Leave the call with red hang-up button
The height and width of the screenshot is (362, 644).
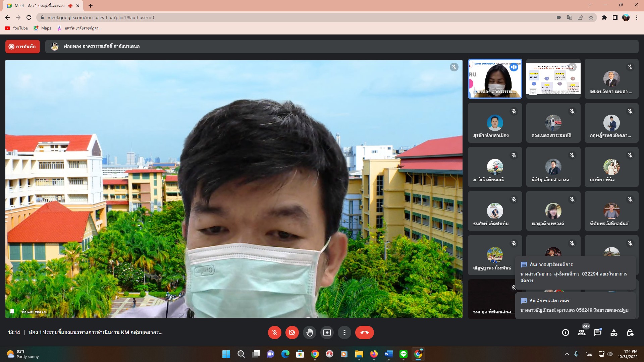click(x=364, y=333)
